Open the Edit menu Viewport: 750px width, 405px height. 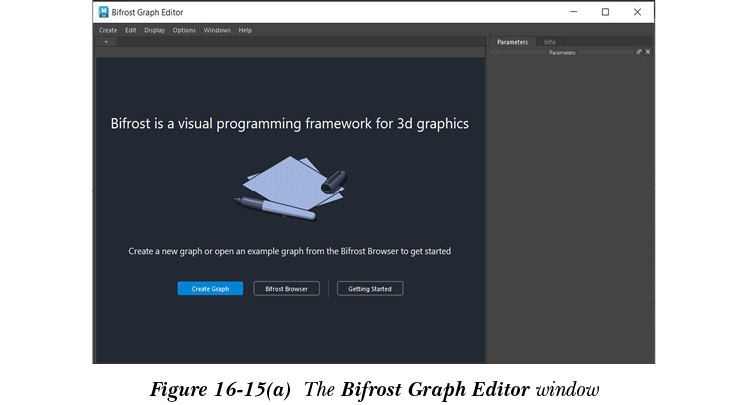[x=131, y=30]
